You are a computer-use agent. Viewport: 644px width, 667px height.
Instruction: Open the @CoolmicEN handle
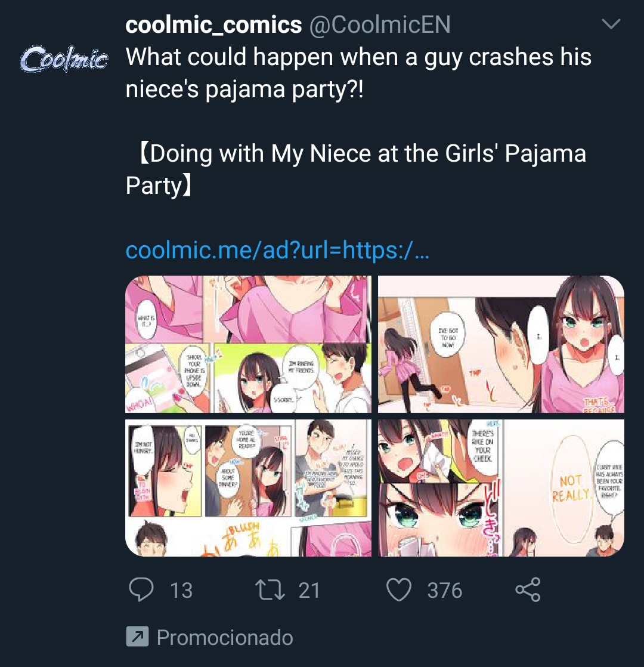[379, 24]
